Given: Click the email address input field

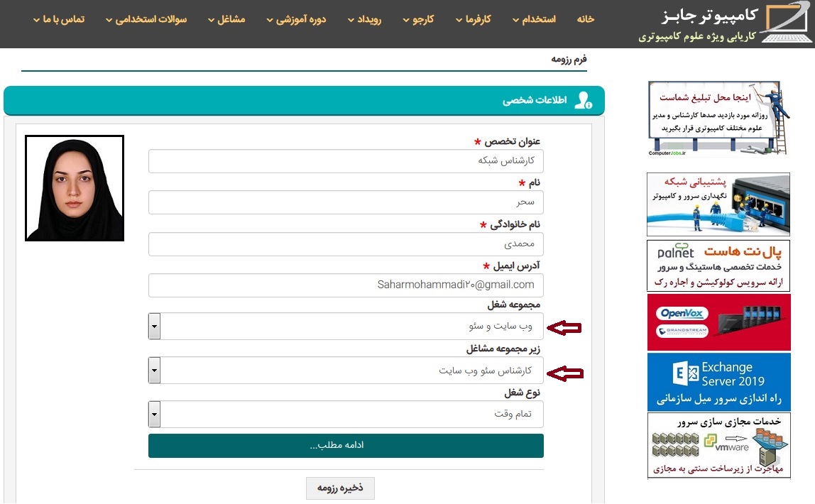Looking at the screenshot, I should pos(346,285).
